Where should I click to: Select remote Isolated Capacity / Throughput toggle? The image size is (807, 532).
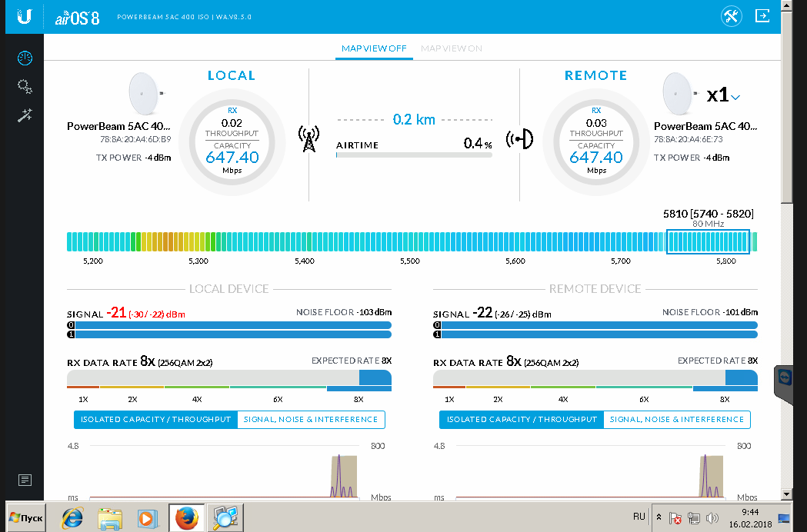tap(522, 419)
